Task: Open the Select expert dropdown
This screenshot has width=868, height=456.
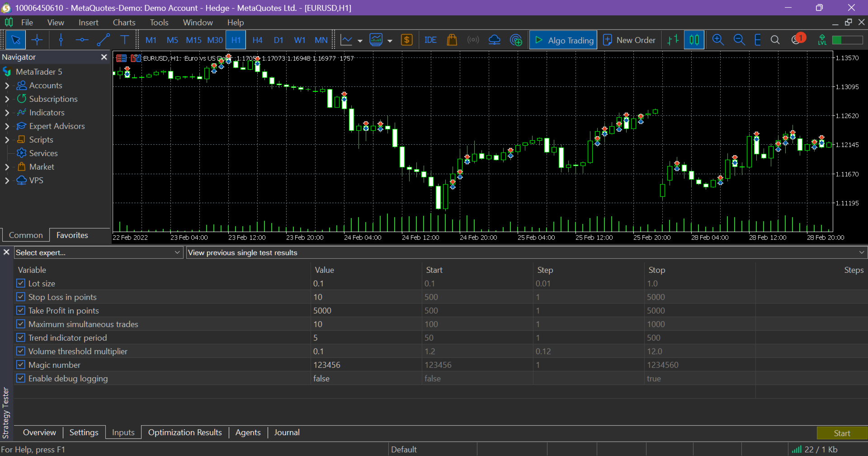Action: click(98, 252)
